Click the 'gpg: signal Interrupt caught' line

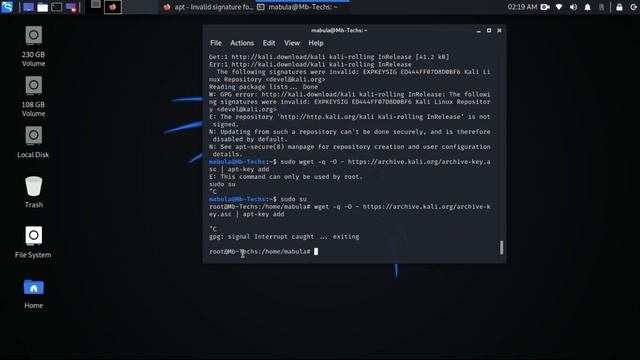[284, 237]
